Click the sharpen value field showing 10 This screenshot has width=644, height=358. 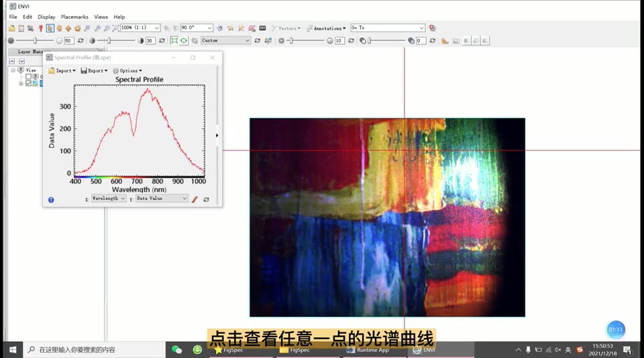click(x=339, y=41)
